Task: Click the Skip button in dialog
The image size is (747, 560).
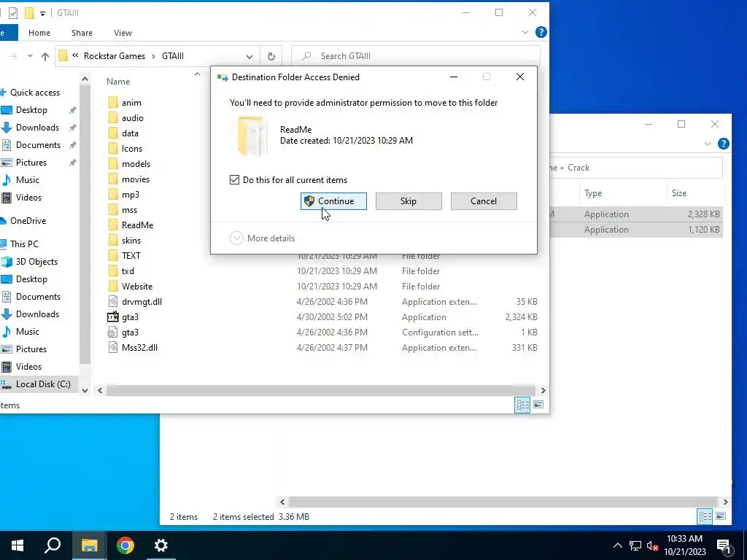Action: [409, 201]
